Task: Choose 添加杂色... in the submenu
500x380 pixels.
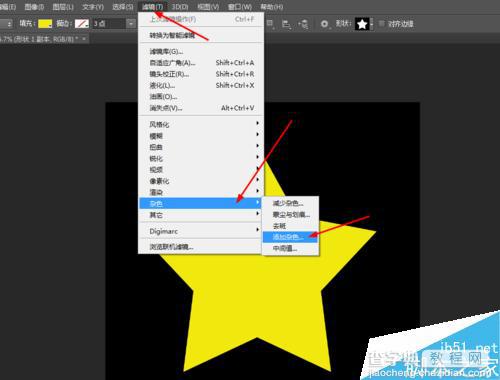Action: point(290,237)
